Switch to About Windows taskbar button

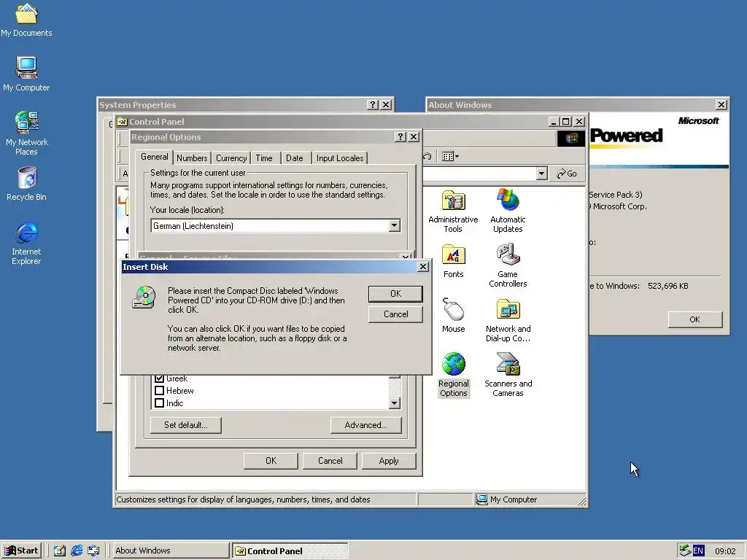pyautogui.click(x=171, y=551)
